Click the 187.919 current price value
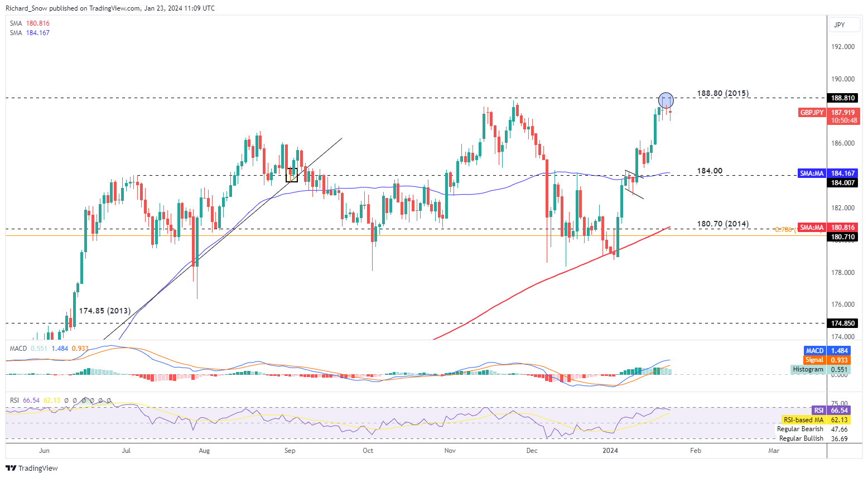 point(843,113)
